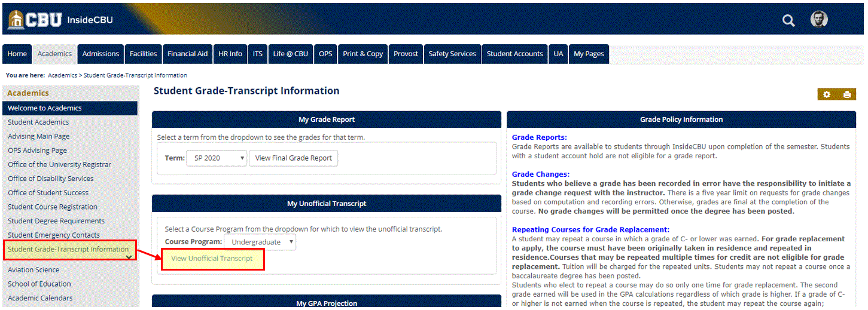
Task: Open the page settings gear icon
Action: click(x=827, y=94)
